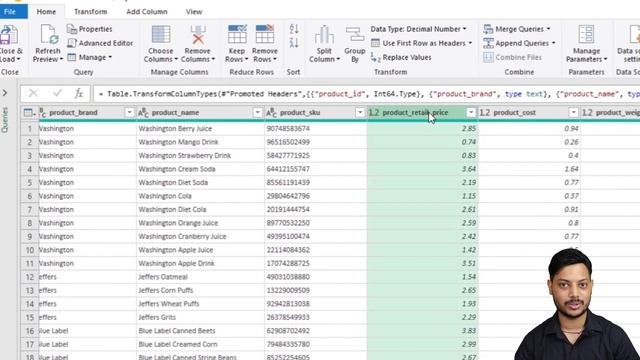The image size is (640, 360).
Task: Click the retail price 3.51 cell
Action: tap(422, 263)
